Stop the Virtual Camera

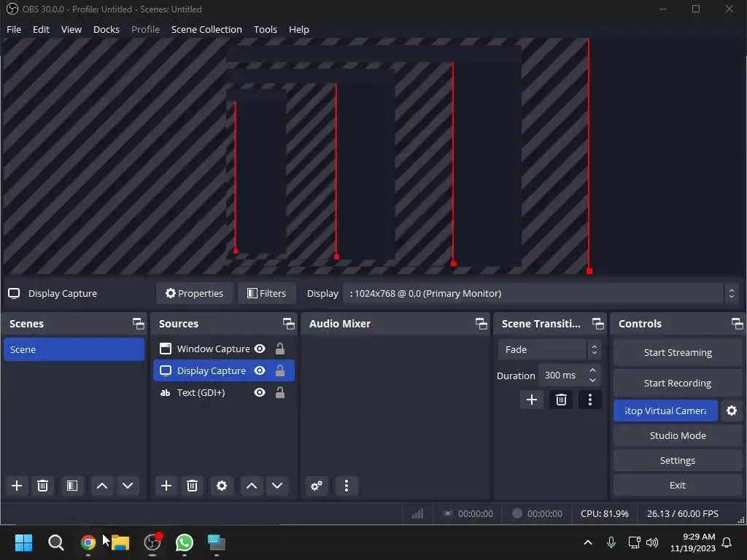(665, 411)
